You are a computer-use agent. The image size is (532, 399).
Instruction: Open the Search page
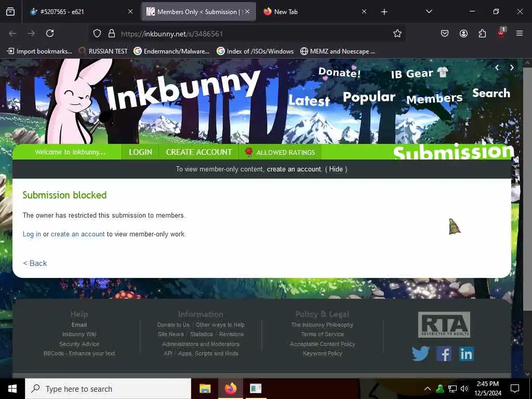coord(491,93)
